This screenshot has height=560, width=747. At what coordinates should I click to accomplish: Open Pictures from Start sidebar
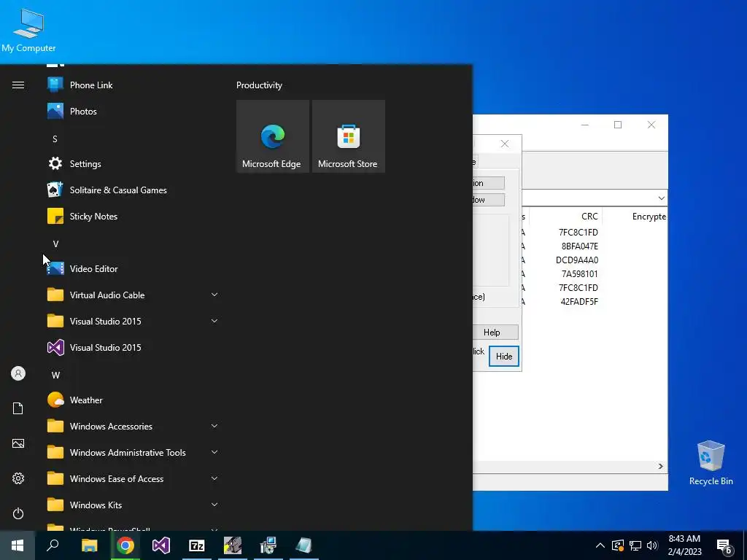(x=18, y=443)
